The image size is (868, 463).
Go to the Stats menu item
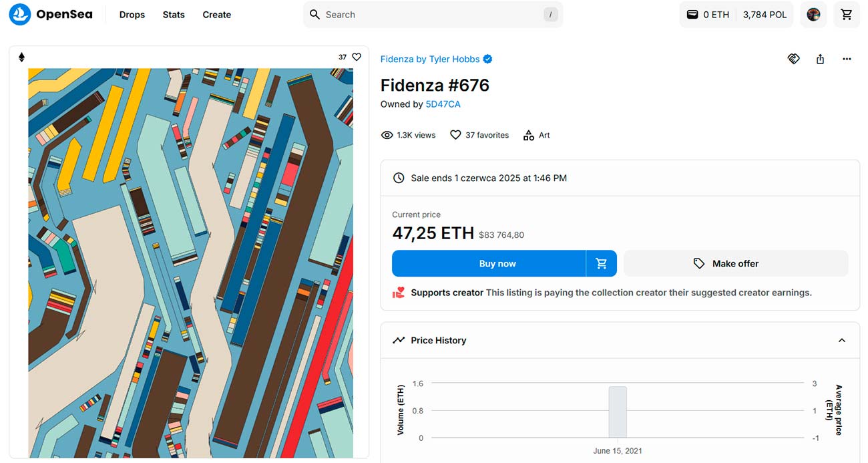pos(174,14)
